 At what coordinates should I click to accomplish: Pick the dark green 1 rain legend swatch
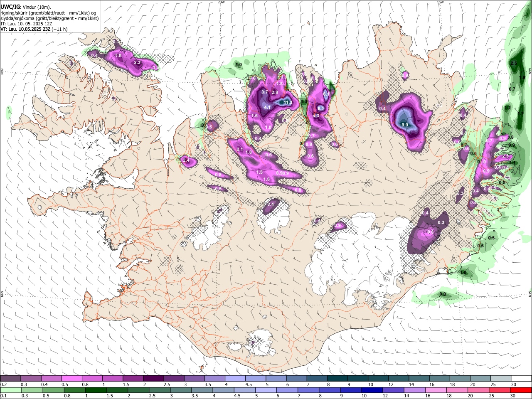tap(96, 390)
